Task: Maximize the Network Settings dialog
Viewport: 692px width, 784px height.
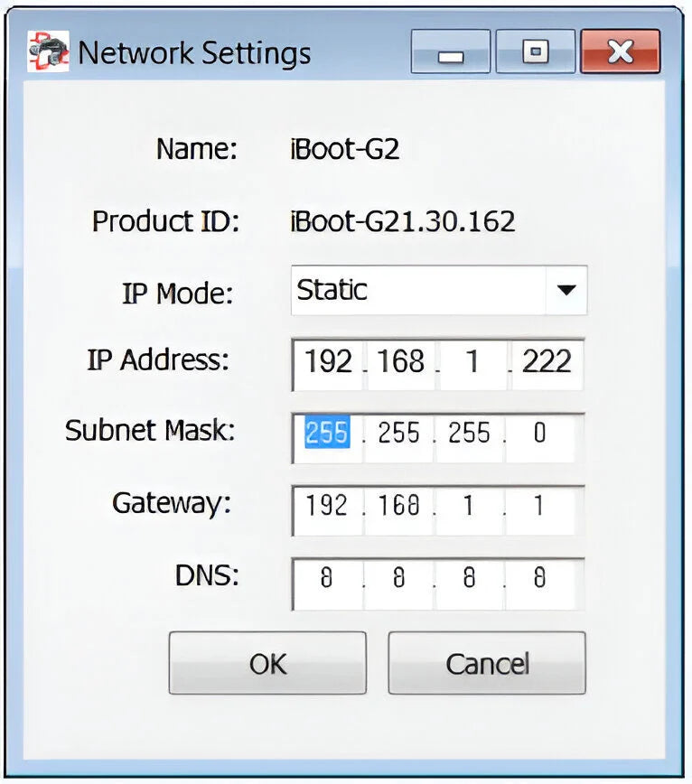Action: 535,52
